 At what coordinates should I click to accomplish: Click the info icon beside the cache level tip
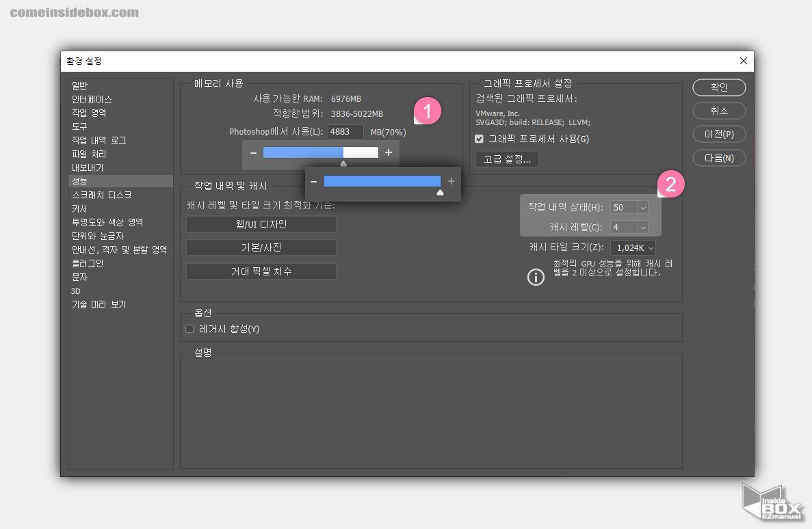click(x=536, y=277)
